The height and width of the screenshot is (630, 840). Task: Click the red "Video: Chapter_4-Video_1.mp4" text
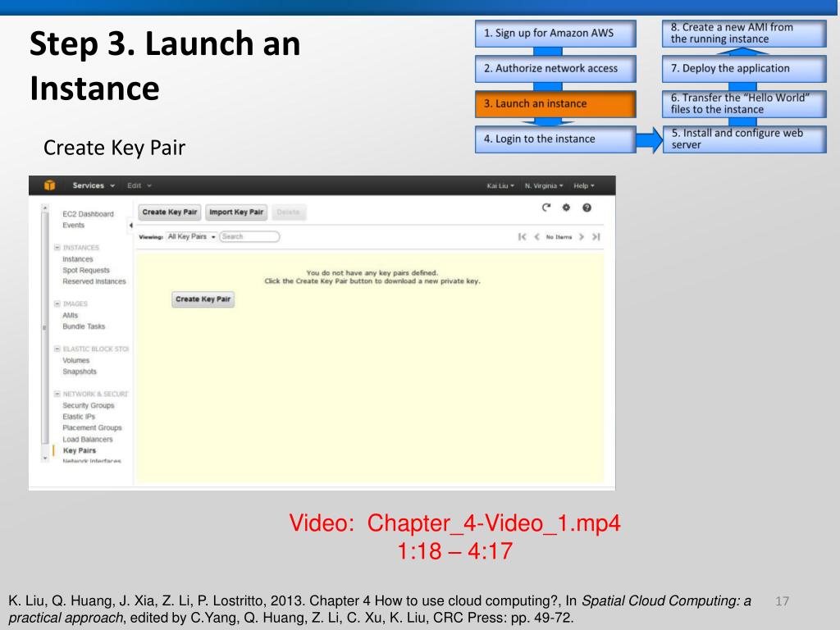coord(454,523)
